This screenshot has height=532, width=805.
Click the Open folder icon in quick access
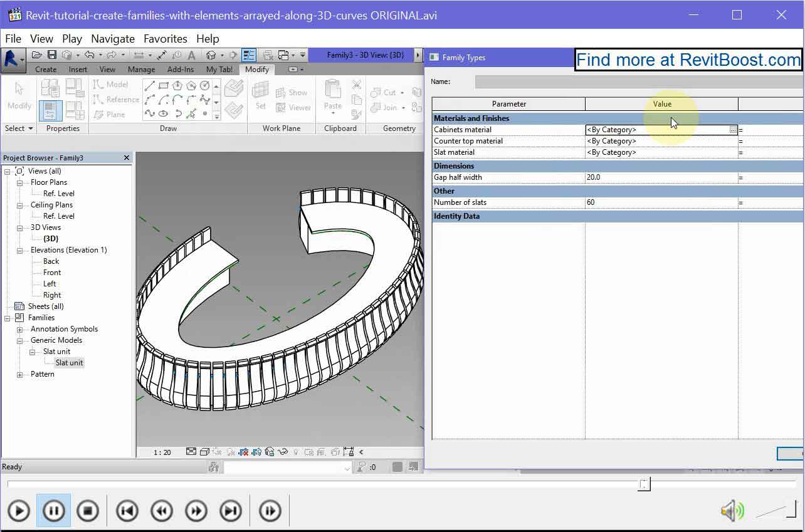click(x=37, y=55)
